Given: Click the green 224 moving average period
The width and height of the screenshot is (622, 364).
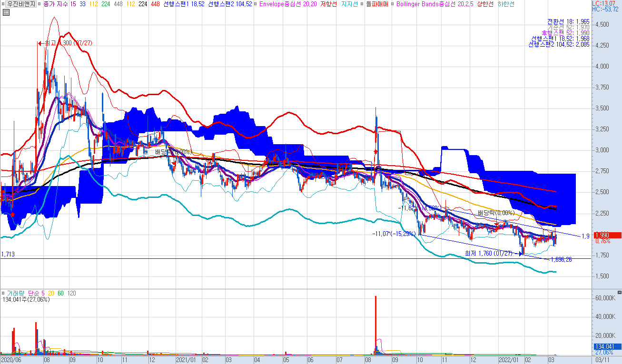Looking at the screenshot, I should click(106, 4).
